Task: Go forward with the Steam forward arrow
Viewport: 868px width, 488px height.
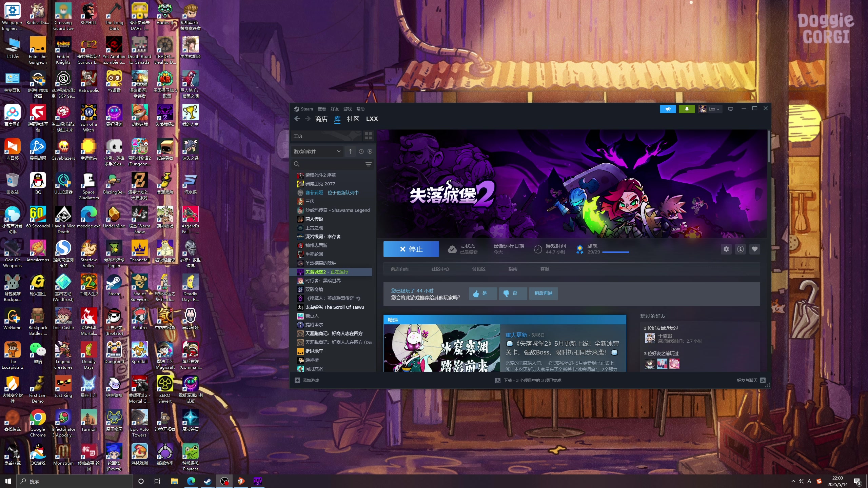Action: (x=308, y=119)
